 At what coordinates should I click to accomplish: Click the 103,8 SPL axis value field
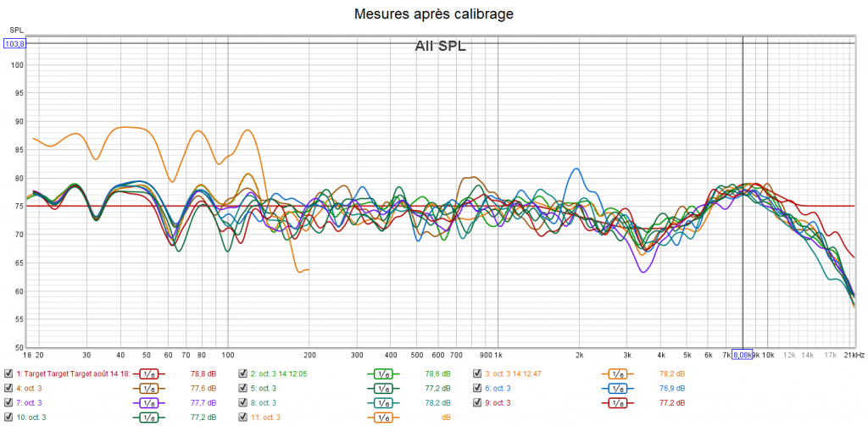15,43
